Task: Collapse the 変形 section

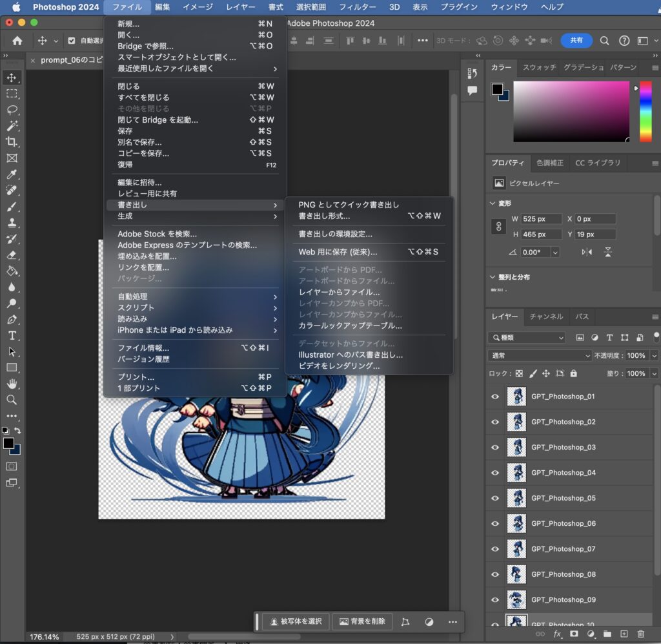Action: (493, 203)
